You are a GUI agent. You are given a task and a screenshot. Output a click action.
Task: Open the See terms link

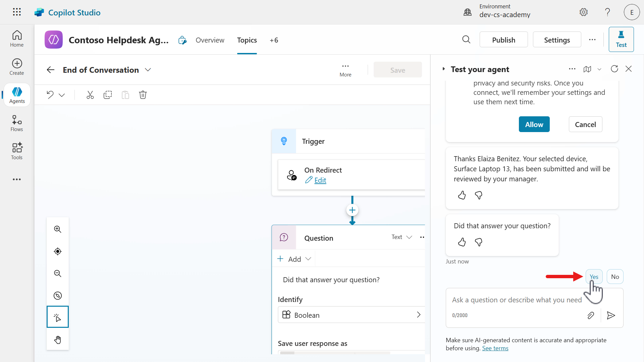(495, 348)
